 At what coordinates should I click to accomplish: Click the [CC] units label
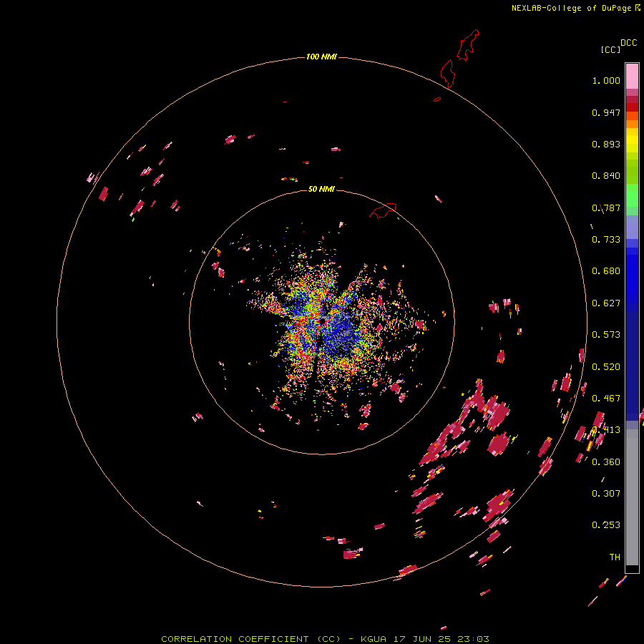(611, 49)
